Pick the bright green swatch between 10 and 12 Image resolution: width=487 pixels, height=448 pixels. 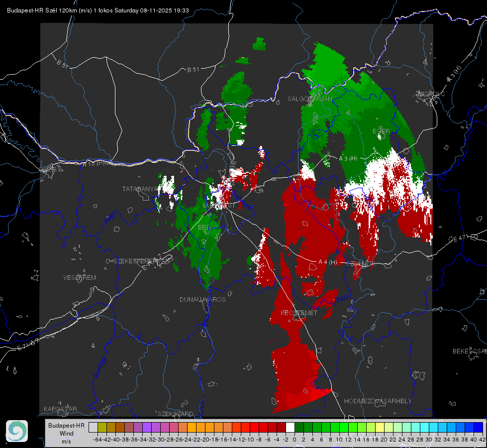(344, 427)
